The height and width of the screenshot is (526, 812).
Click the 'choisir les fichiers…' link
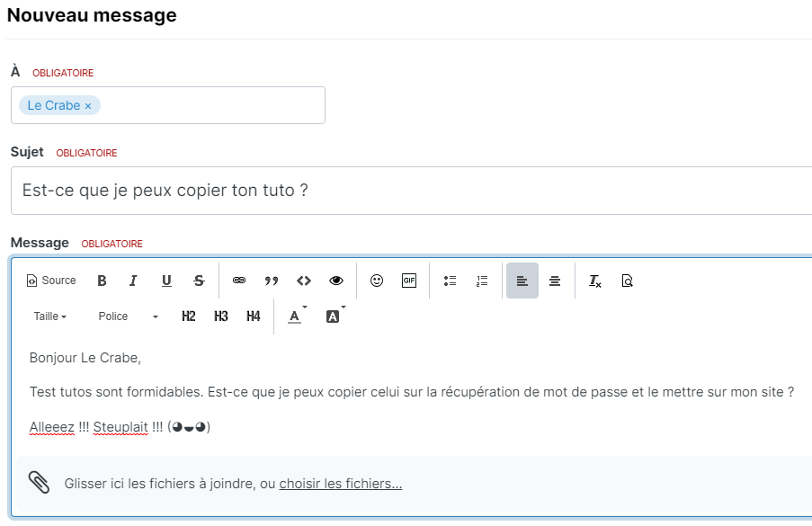coord(340,484)
